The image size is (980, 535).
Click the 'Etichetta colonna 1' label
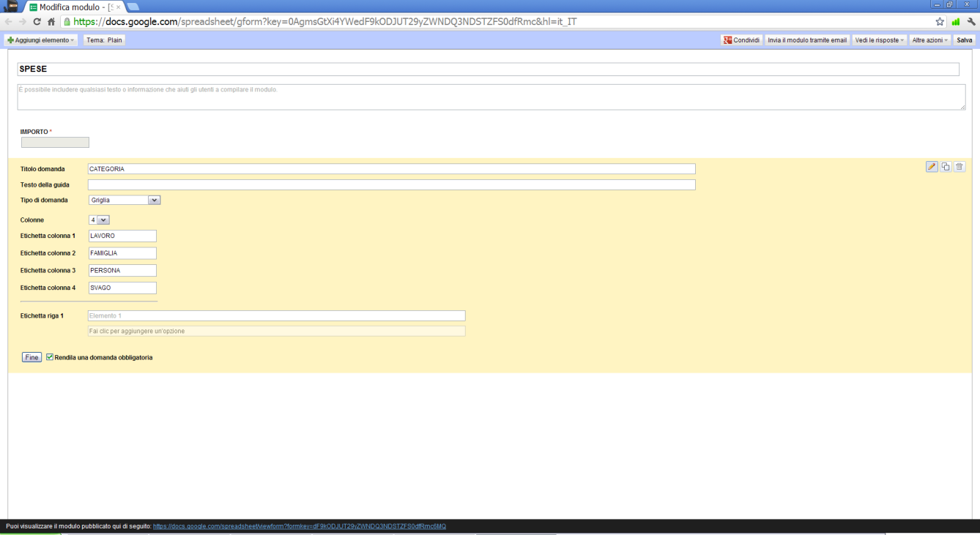tap(48, 236)
